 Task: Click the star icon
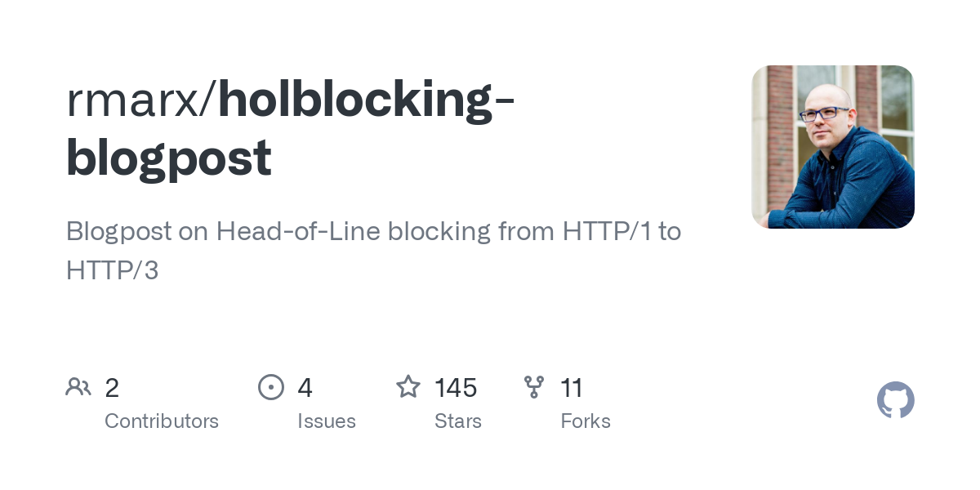click(x=408, y=386)
